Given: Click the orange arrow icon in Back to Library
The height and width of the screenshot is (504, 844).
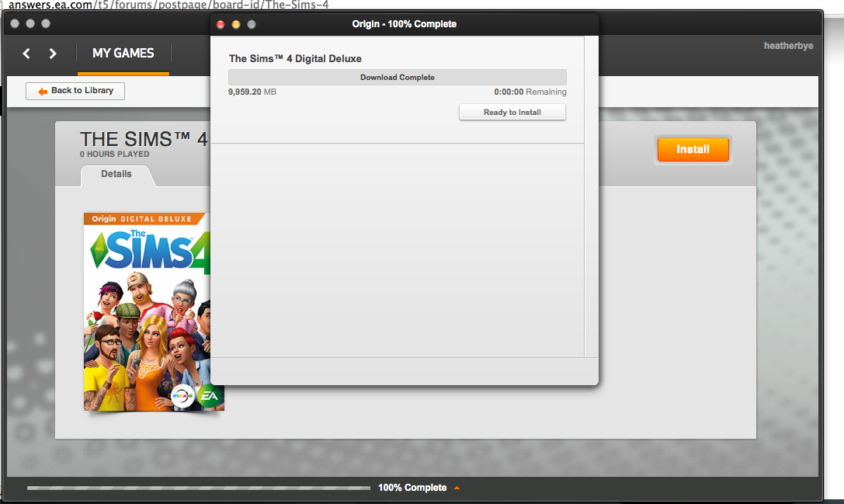Looking at the screenshot, I should [x=42, y=92].
